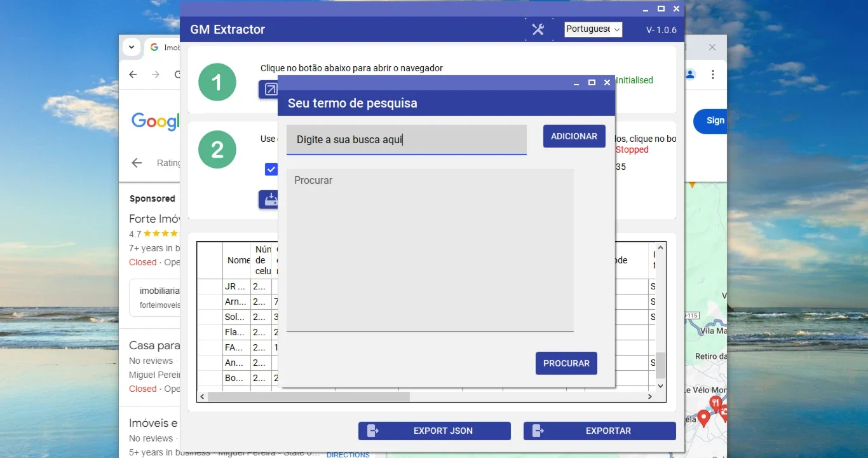This screenshot has height=458, width=868.
Task: Open the Chrome three-dot menu
Action: [x=713, y=74]
